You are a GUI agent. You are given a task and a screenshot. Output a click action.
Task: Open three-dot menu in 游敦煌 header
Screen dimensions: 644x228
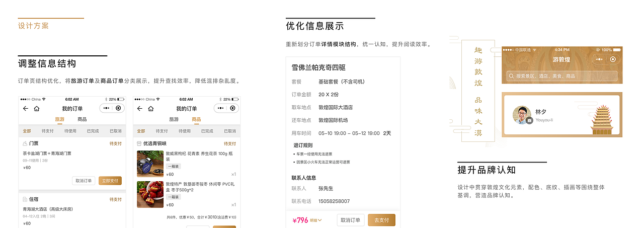click(x=599, y=59)
